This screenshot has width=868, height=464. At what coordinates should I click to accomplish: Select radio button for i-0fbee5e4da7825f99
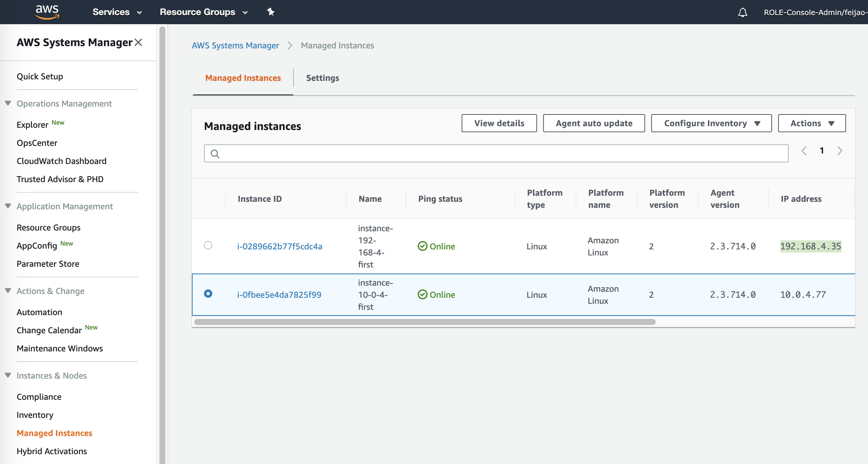208,294
